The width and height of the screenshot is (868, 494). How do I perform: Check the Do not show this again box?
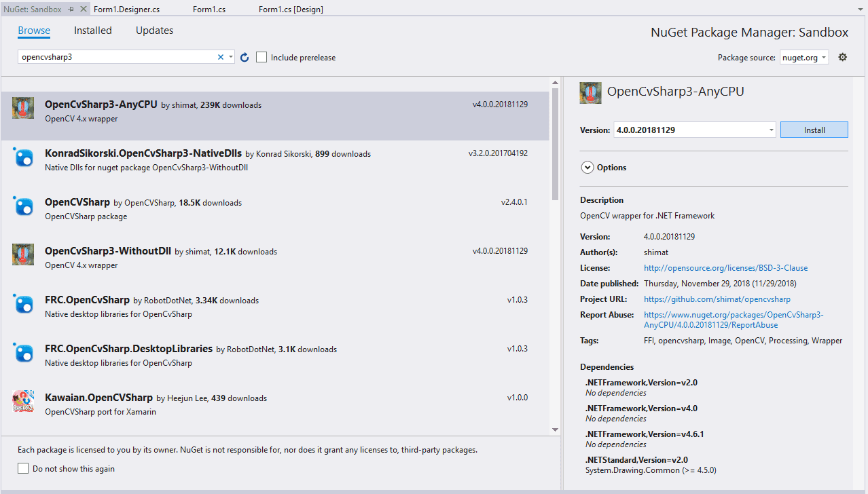(22, 468)
